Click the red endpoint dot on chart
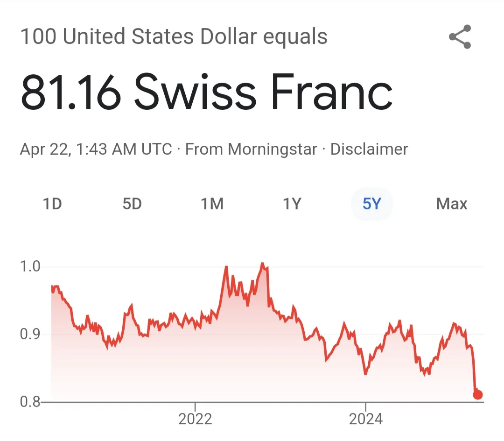 (477, 395)
